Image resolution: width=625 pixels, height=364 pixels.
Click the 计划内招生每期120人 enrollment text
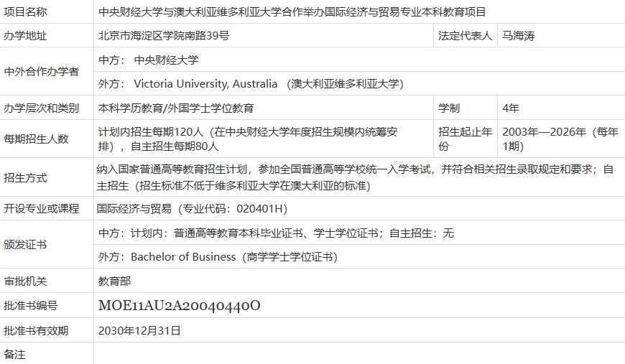pos(248,139)
